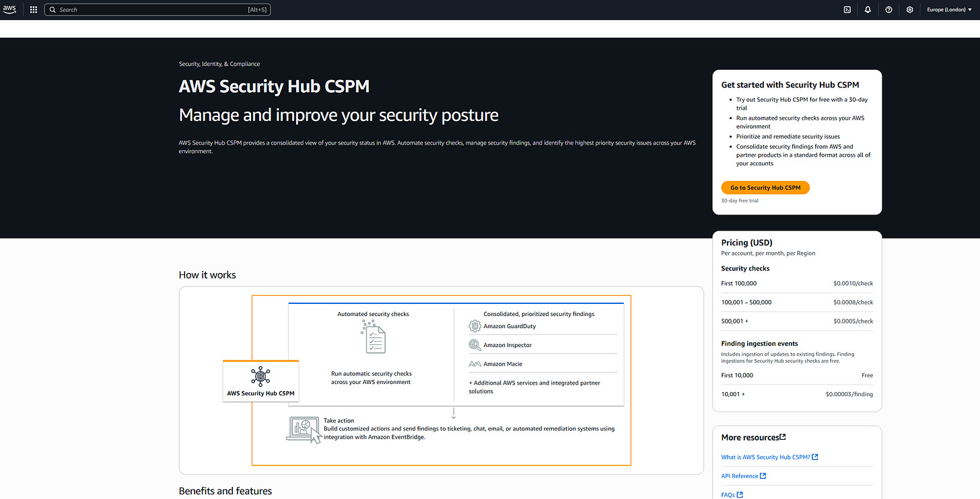Click the Take action laptop icon

(304, 430)
